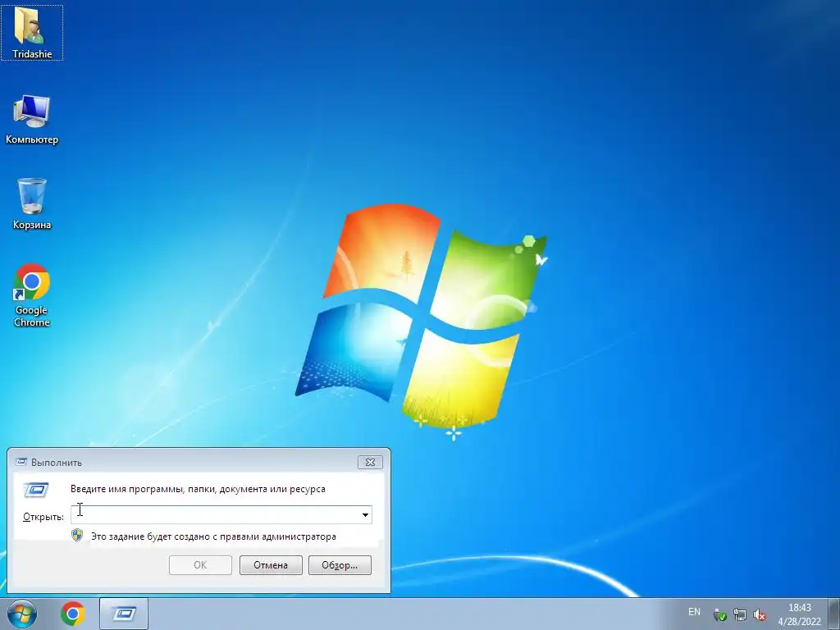Screen dimensions: 840x630
Task: Click the Отмена button
Action: 271,565
